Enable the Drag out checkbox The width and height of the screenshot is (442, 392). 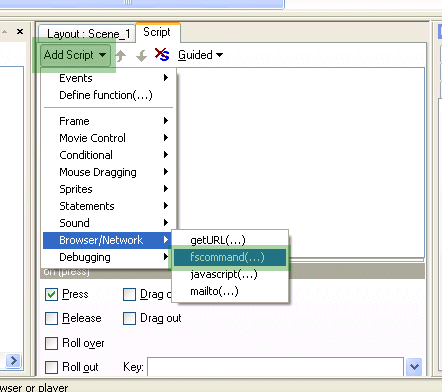pyautogui.click(x=129, y=318)
